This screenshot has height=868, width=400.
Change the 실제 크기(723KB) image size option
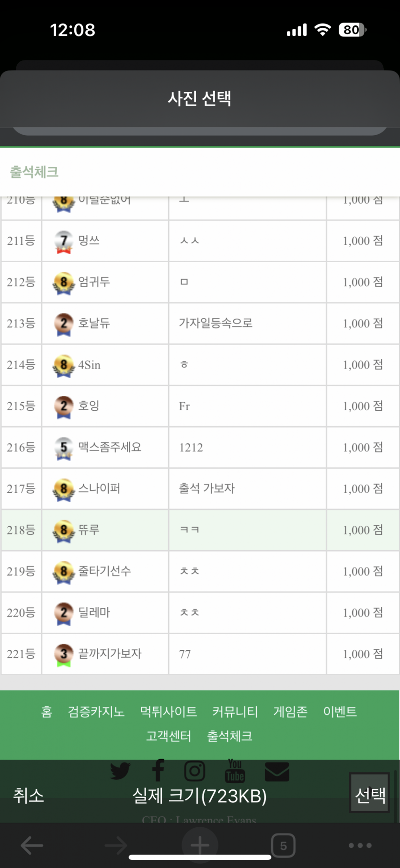coord(199,796)
